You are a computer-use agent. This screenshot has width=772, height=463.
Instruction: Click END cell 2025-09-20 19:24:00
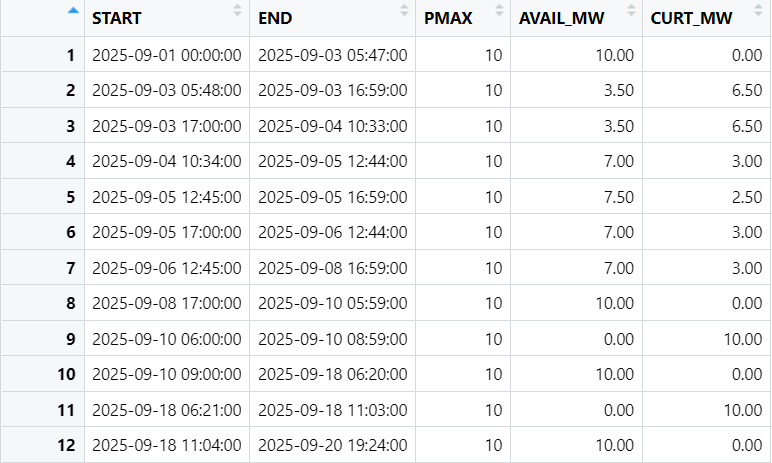click(x=332, y=445)
